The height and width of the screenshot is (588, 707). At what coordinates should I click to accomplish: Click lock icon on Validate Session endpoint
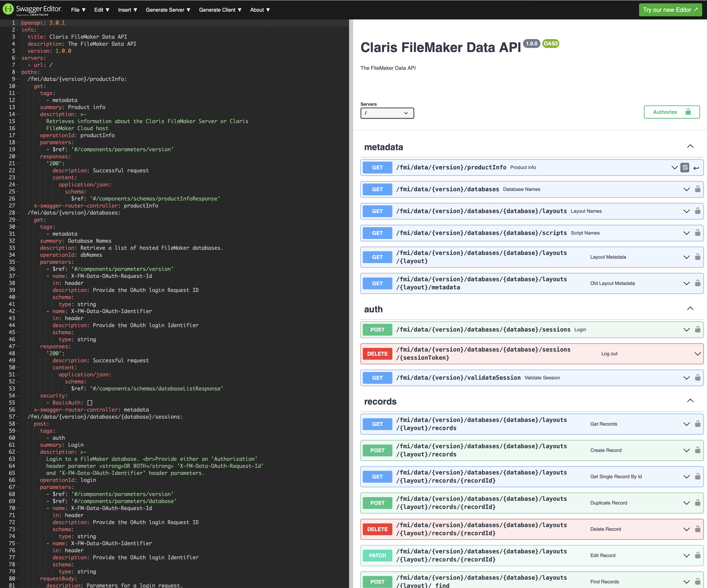(698, 378)
